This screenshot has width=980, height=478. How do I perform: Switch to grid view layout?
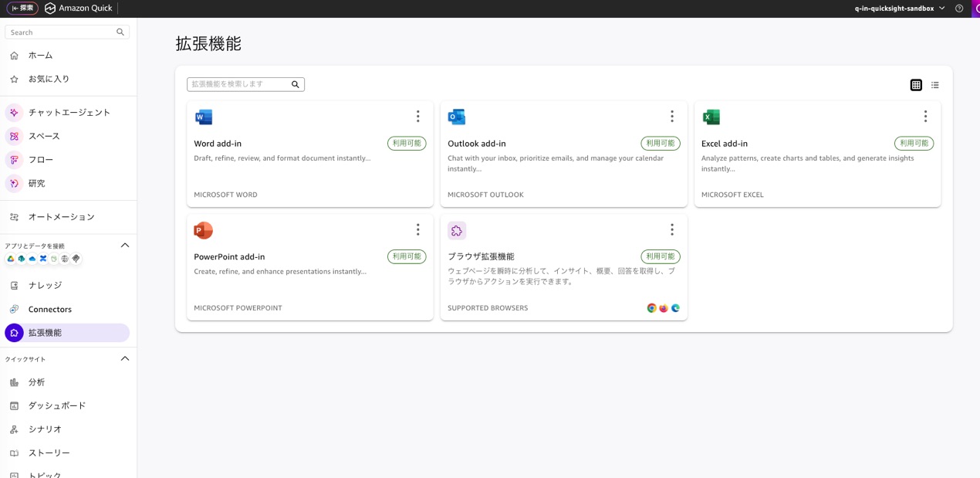tap(916, 85)
